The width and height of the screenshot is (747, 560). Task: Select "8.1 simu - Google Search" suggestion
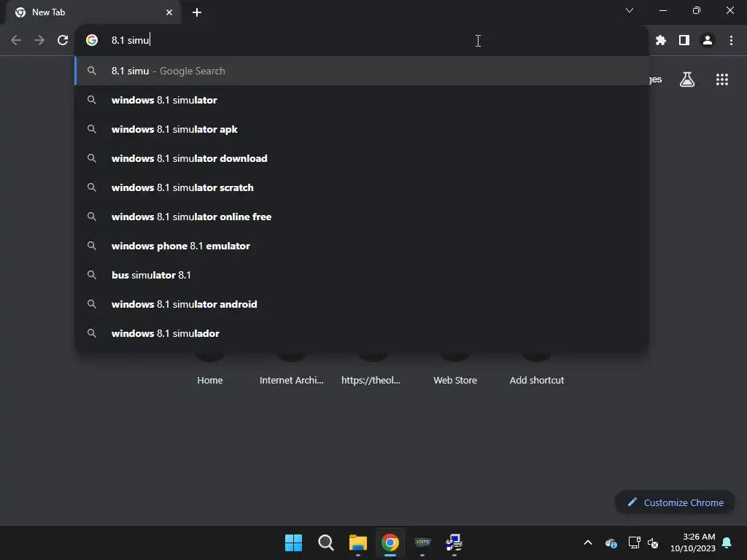(362, 71)
